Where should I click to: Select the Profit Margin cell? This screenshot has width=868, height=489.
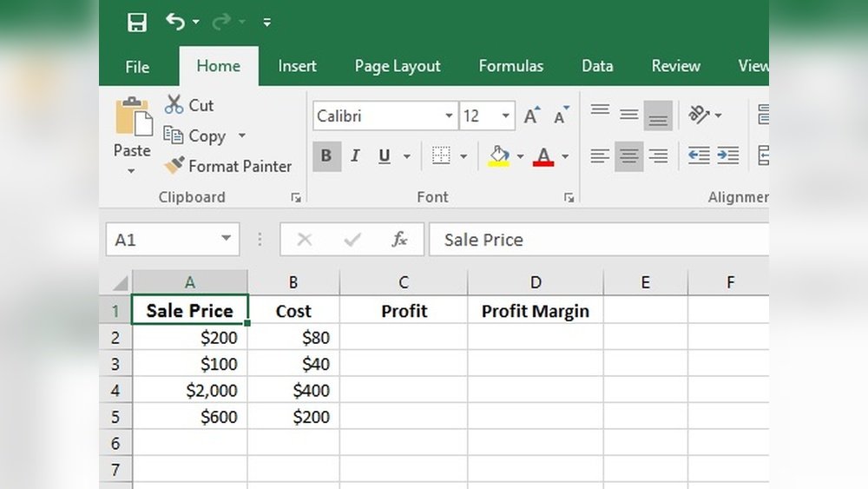click(536, 311)
